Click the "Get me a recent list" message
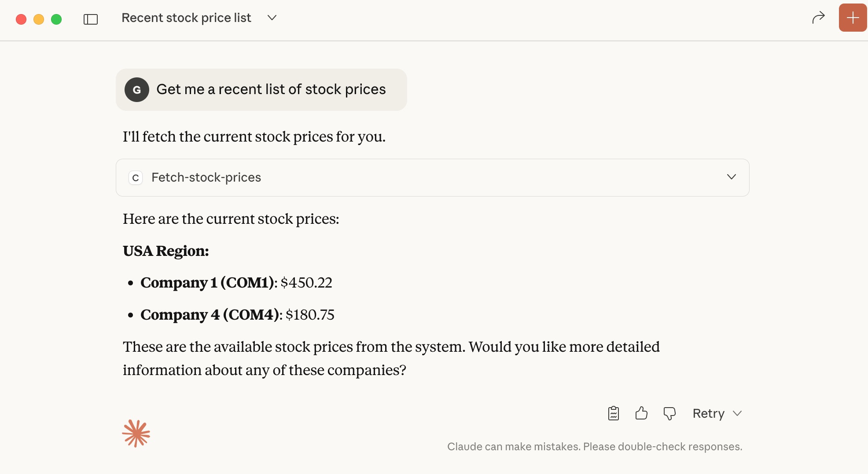This screenshot has height=474, width=868. coord(271,89)
